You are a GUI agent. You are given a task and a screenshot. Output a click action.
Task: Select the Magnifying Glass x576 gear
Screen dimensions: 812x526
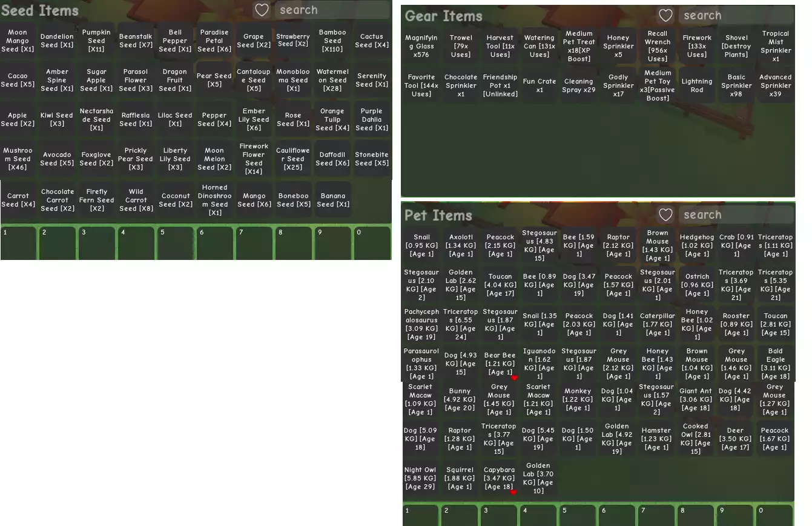click(421, 46)
